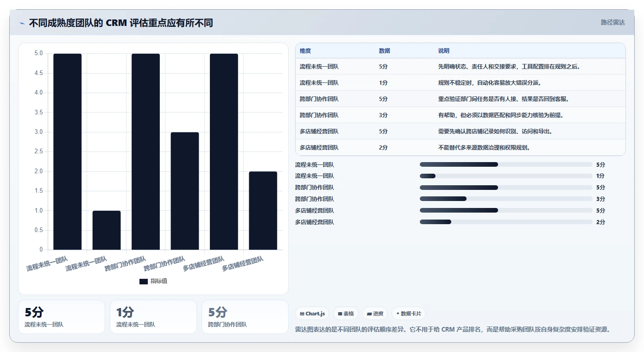Click the 跨部门协作团队 bar with value 5
Screen dimensions: 644x352
[x=145, y=152]
